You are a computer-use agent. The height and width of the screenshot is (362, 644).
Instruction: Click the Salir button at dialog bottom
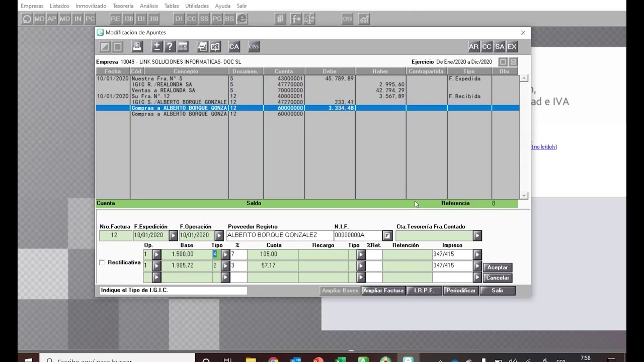(498, 291)
